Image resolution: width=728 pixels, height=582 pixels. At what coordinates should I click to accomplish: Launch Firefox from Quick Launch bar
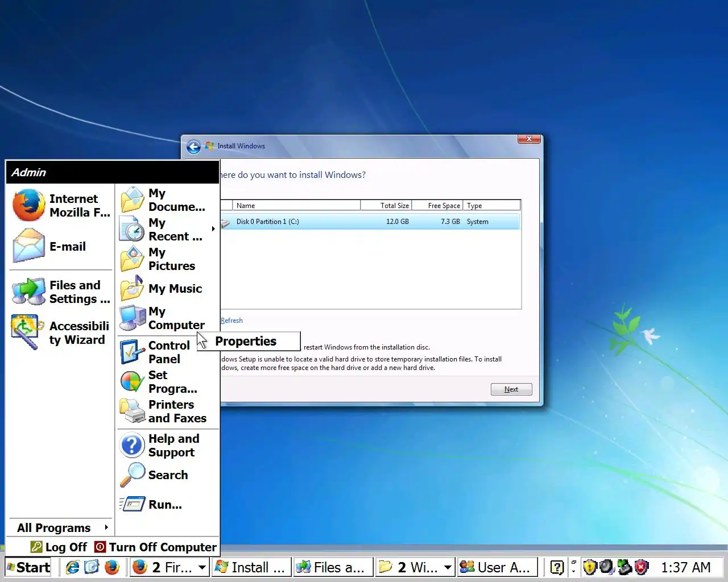click(x=111, y=567)
